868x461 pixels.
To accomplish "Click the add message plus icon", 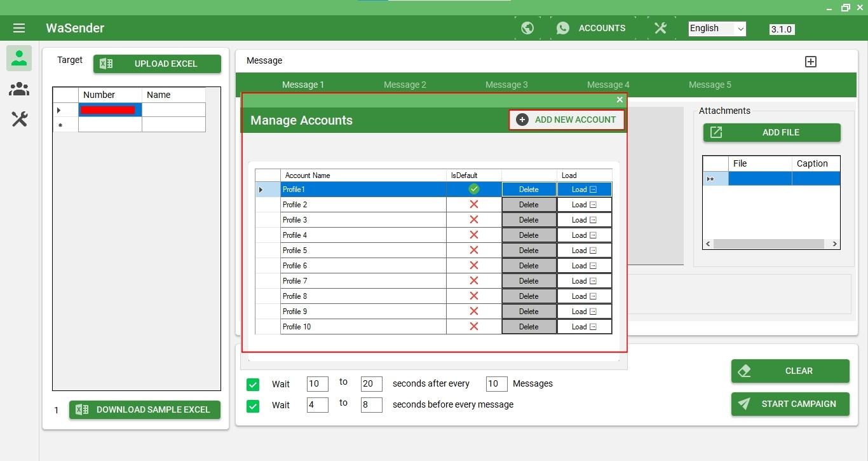I will click(810, 62).
